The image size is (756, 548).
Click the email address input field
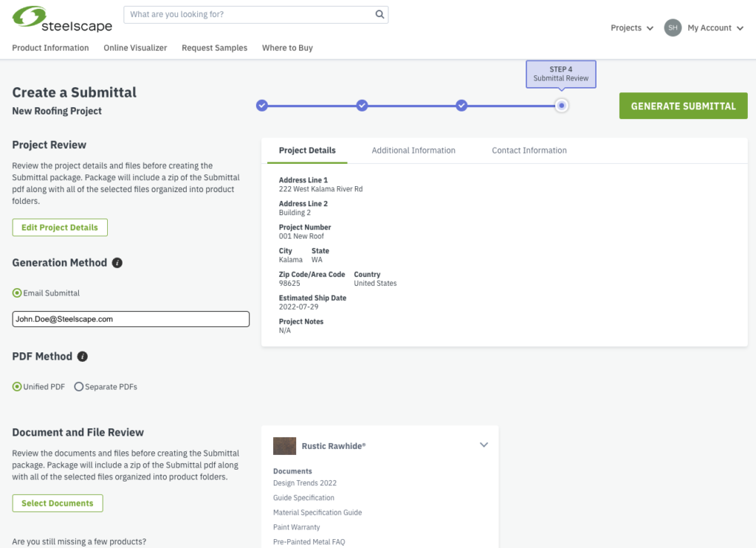click(x=131, y=319)
